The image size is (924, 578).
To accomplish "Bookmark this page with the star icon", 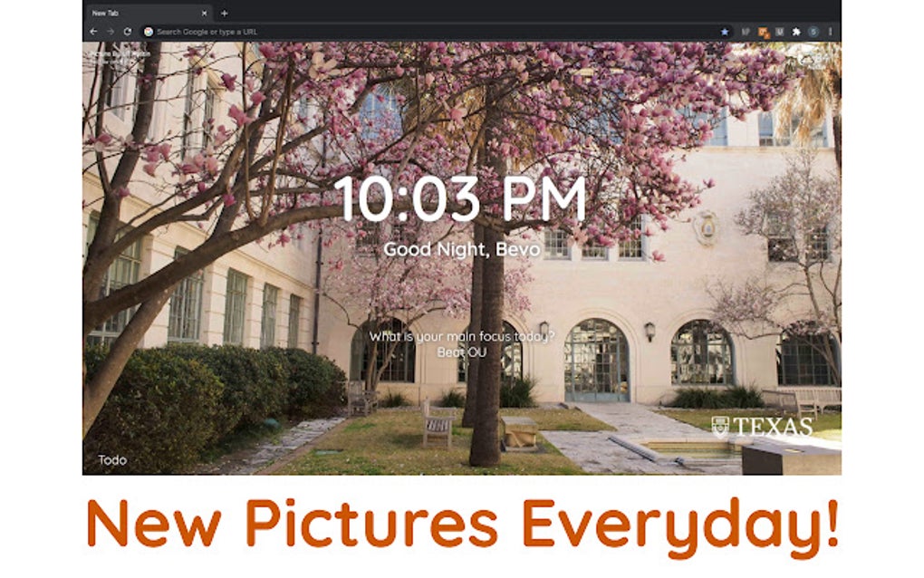I will (x=725, y=32).
